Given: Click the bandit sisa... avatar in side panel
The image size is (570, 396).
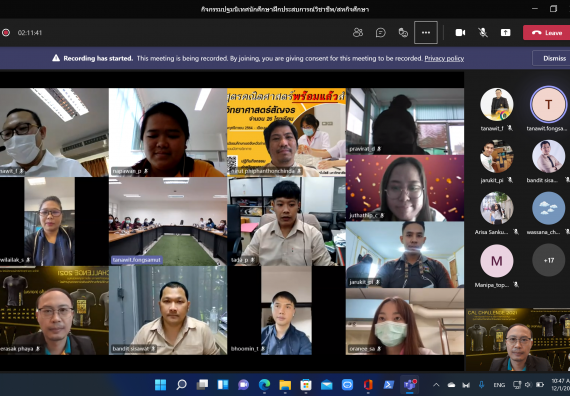Looking at the screenshot, I should coord(548,156).
